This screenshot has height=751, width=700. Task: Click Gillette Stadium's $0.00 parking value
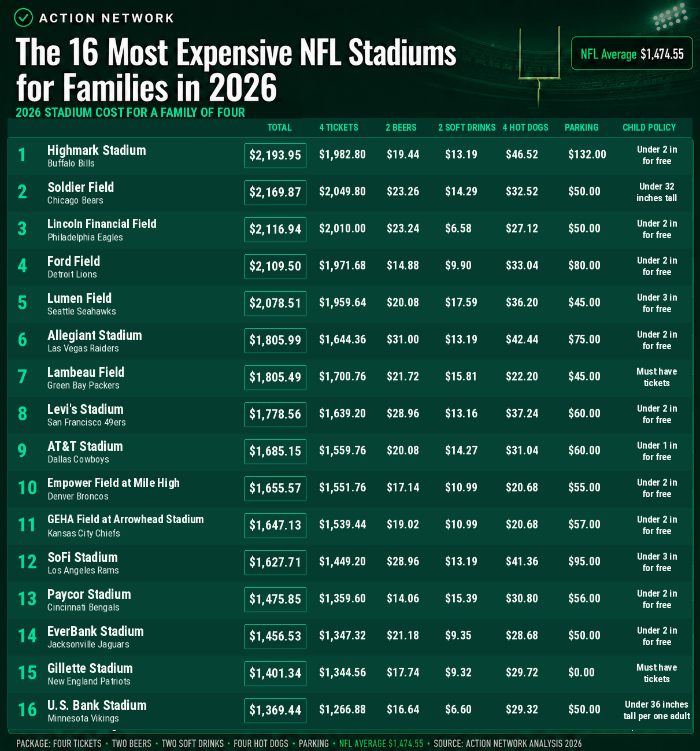coord(582,672)
